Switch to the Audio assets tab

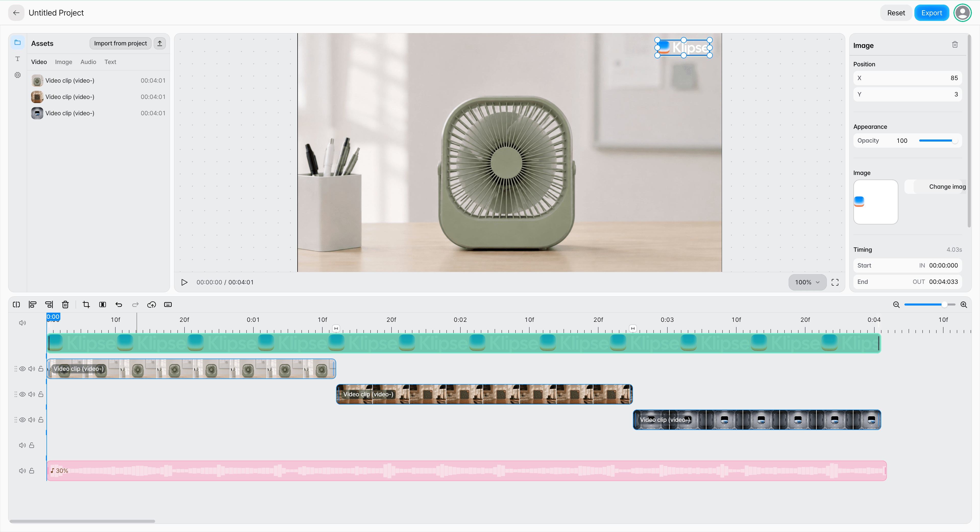(88, 62)
